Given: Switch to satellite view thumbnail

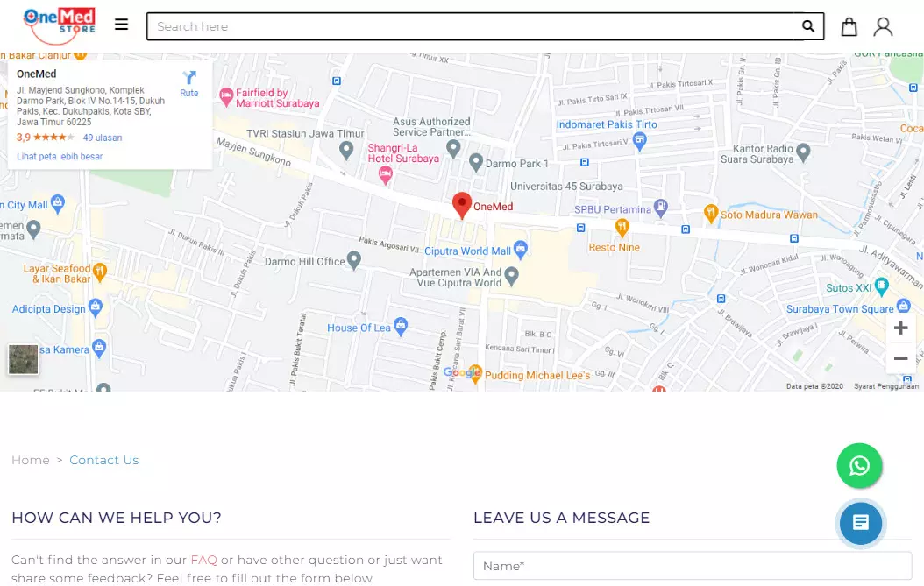Looking at the screenshot, I should [x=23, y=359].
